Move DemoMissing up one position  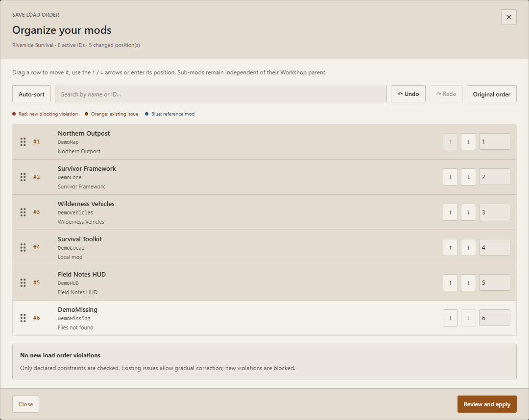point(451,318)
